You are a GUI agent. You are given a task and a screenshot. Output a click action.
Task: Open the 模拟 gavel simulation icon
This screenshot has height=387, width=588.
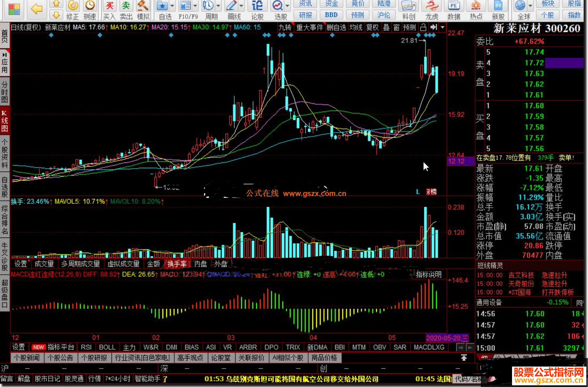coord(143,6)
